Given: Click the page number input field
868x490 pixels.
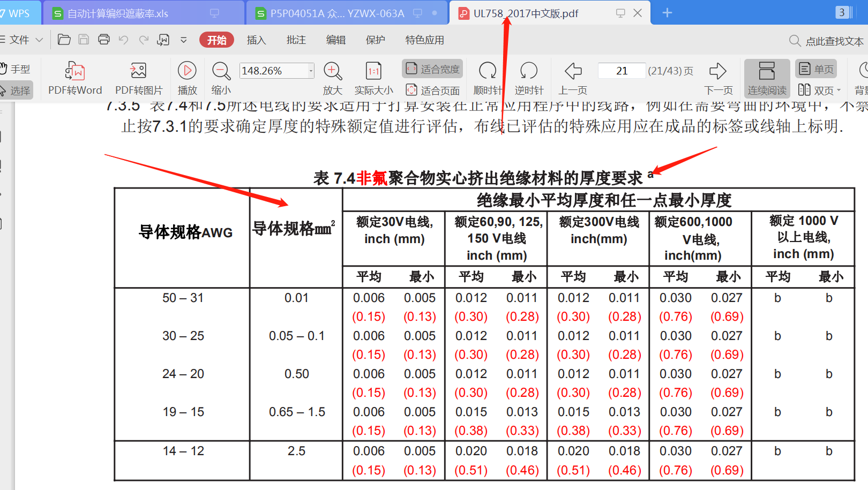Looking at the screenshot, I should click(x=622, y=71).
